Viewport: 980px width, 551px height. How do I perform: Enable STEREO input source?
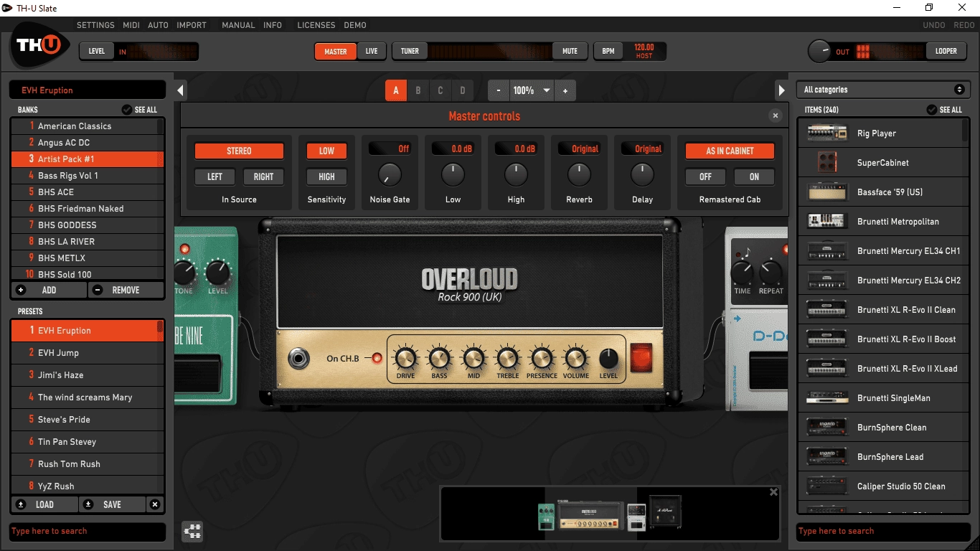(x=239, y=151)
